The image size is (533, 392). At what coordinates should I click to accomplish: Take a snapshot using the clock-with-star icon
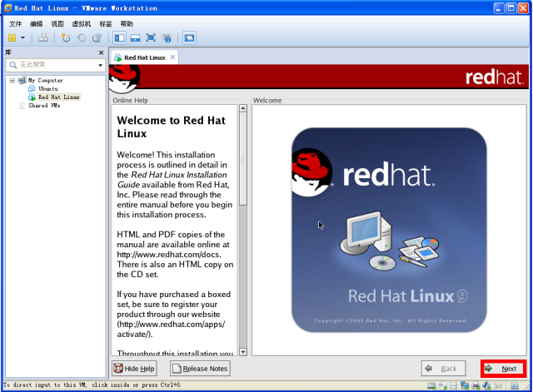coord(65,37)
